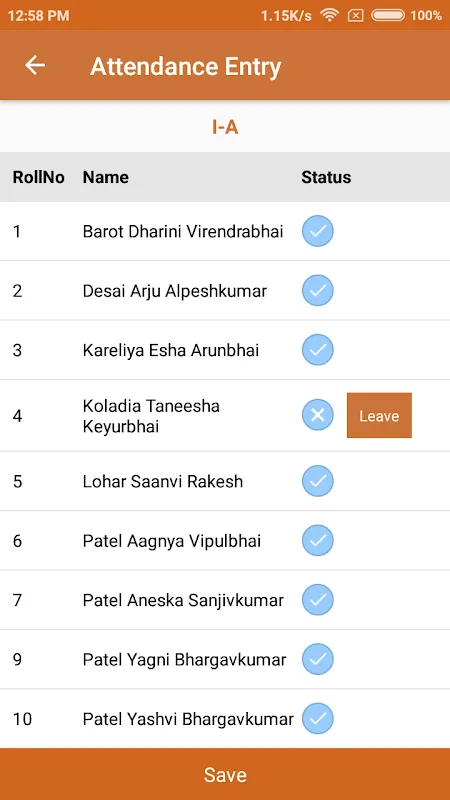Click the Leave button for roll number 4
Image resolution: width=450 pixels, height=800 pixels.
(x=379, y=415)
